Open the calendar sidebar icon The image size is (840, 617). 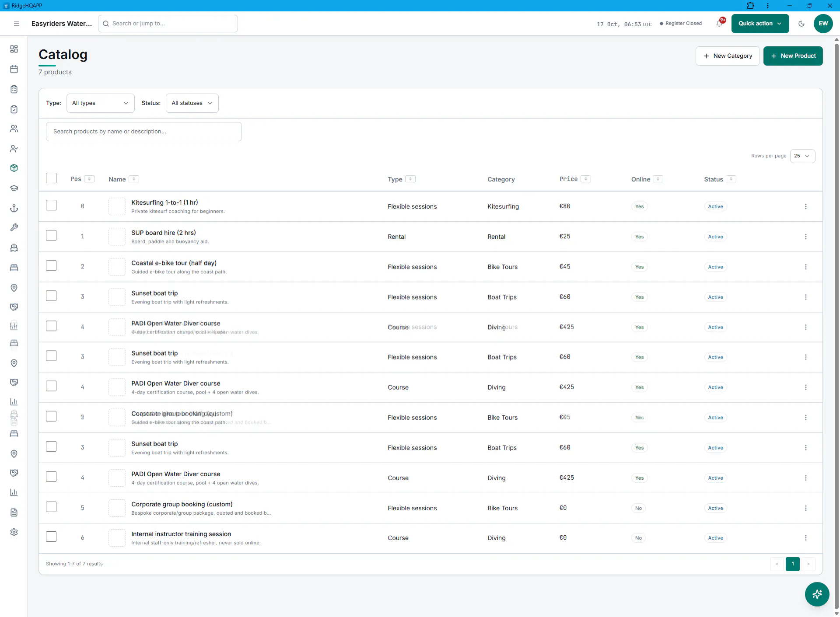coord(14,69)
